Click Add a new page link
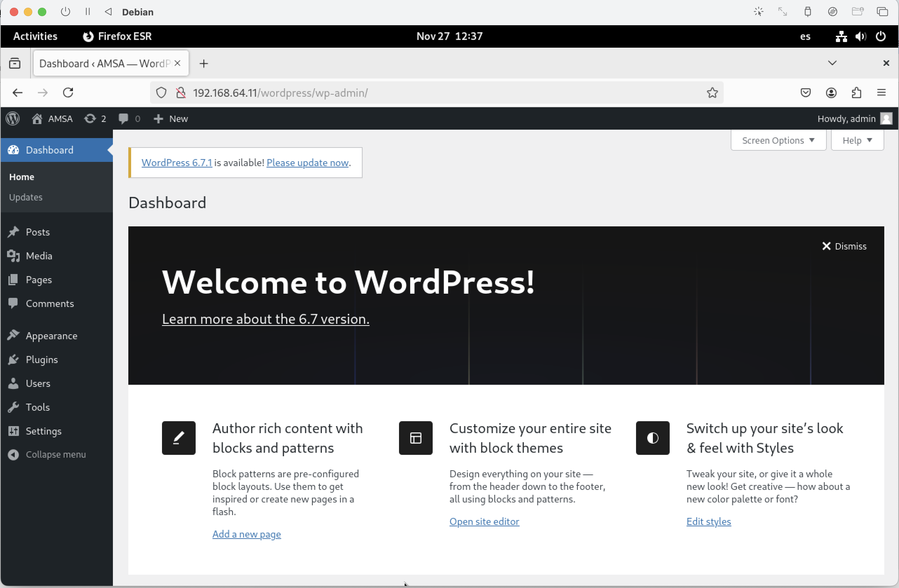Screen dimensions: 899x588 246,534
